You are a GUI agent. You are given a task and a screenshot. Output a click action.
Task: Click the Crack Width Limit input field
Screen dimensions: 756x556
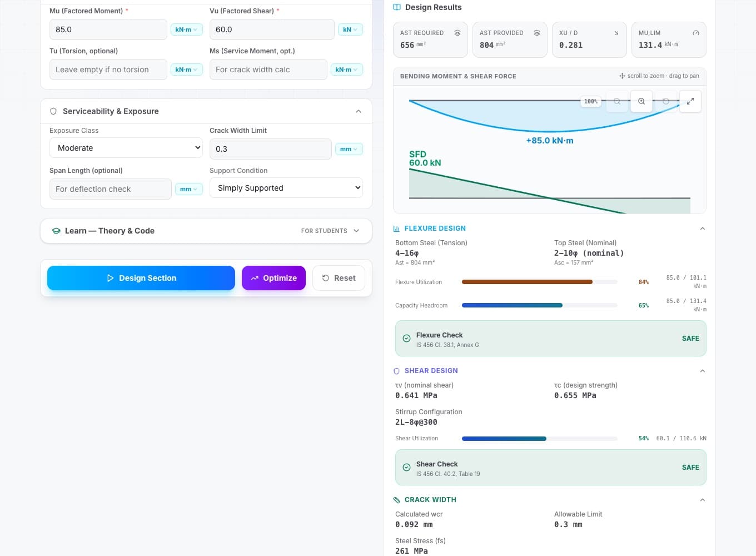271,149
